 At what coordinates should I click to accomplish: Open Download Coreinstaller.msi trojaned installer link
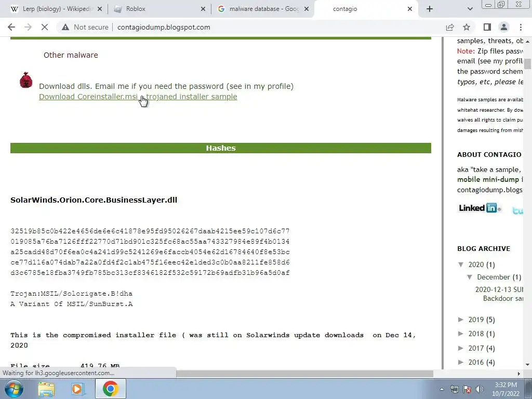[x=138, y=97]
